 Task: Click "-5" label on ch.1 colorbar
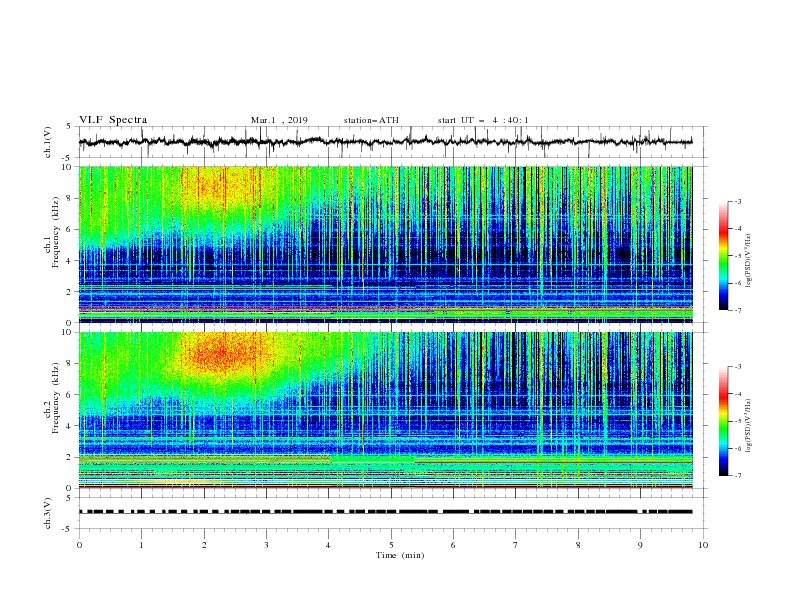[x=737, y=256]
